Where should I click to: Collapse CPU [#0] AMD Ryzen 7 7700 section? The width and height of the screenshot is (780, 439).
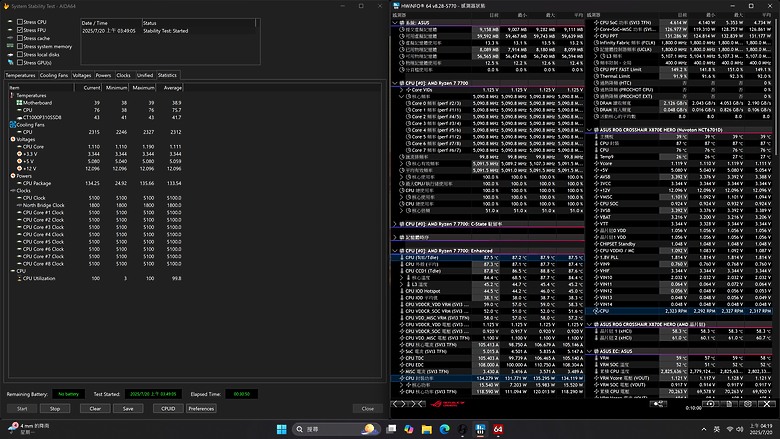click(x=395, y=83)
